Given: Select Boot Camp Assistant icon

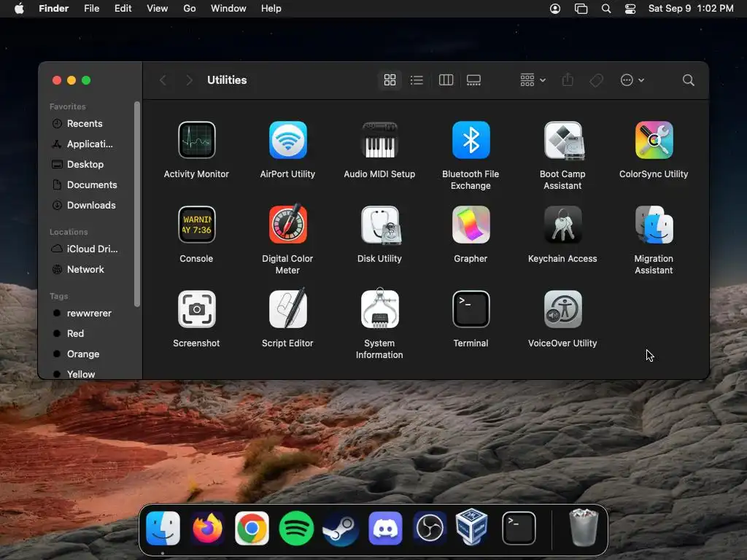Looking at the screenshot, I should click(562, 140).
